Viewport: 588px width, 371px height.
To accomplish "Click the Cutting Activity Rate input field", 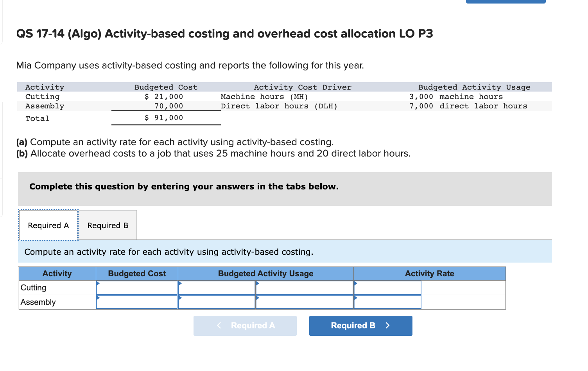I will click(x=387, y=288).
